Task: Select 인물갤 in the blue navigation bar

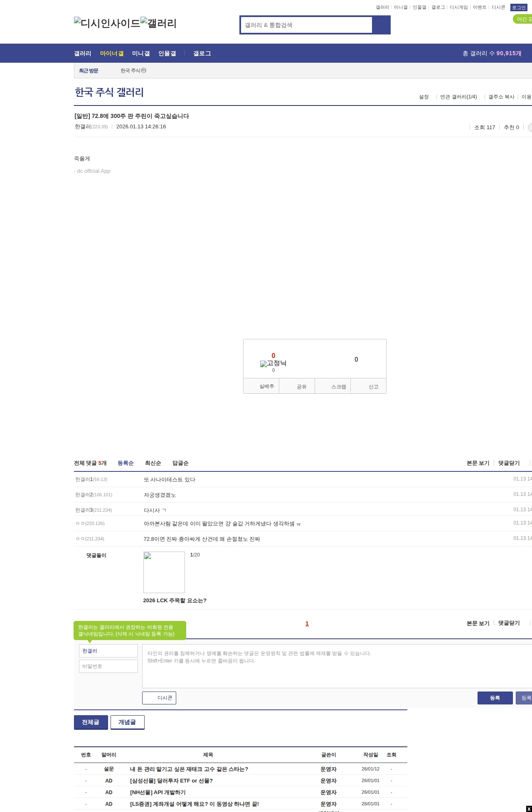Action: pyautogui.click(x=167, y=54)
